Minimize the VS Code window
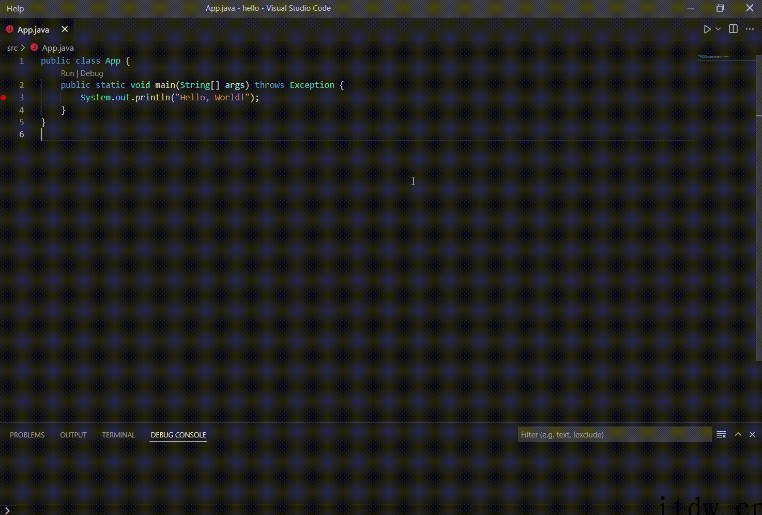 click(x=691, y=8)
